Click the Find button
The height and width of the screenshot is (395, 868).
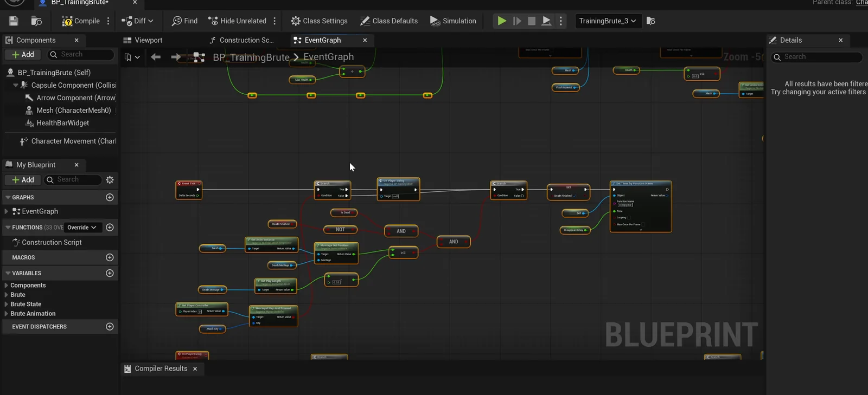click(184, 21)
